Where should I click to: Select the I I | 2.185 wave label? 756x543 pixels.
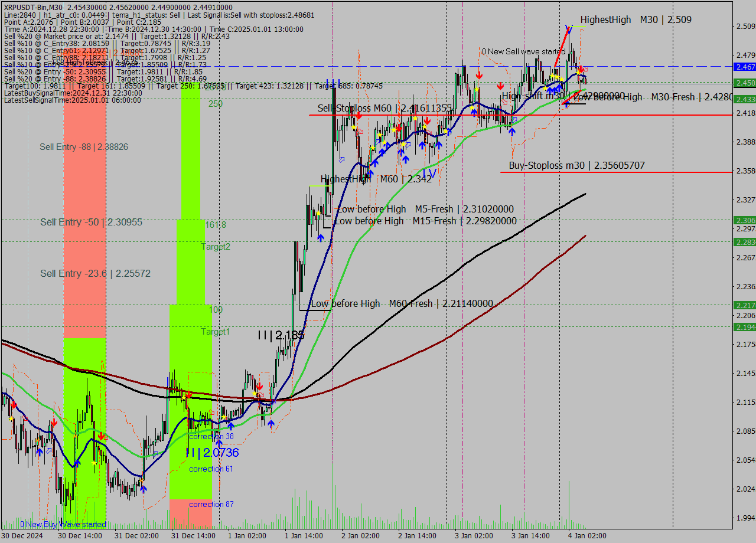tap(281, 335)
